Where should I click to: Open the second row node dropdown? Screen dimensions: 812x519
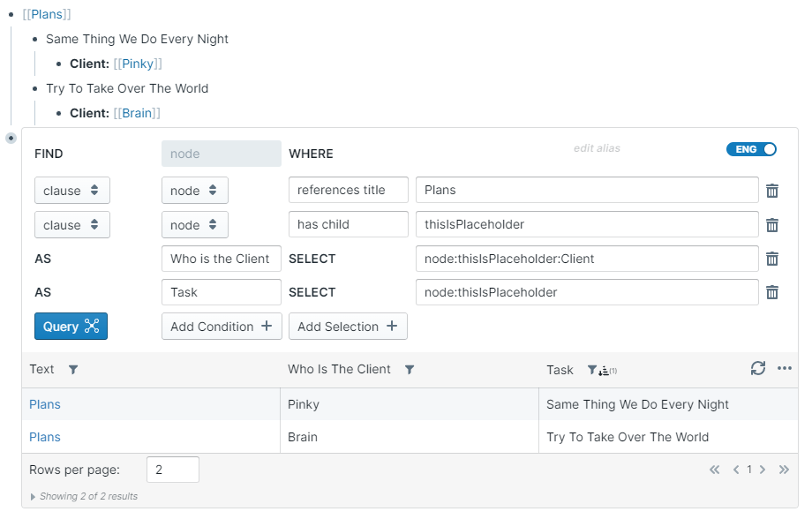click(x=194, y=225)
